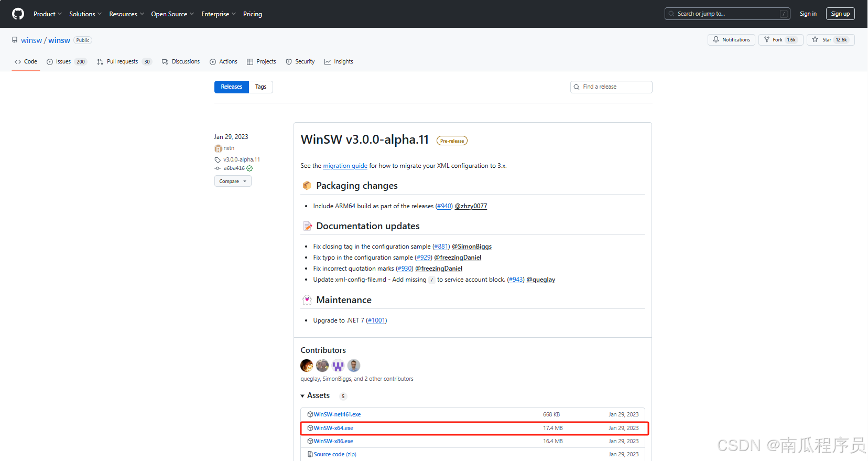
Task: Open pull request #940 link
Action: coord(444,206)
